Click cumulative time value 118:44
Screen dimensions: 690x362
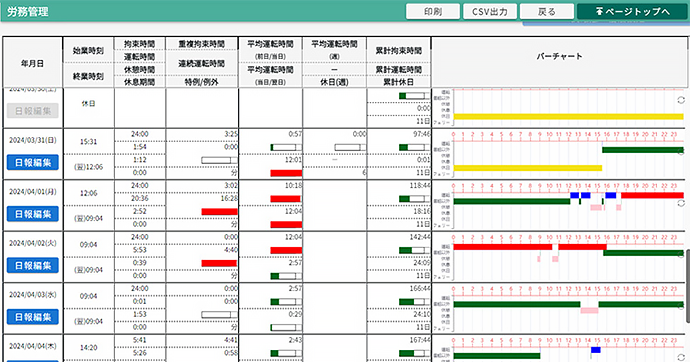420,185
